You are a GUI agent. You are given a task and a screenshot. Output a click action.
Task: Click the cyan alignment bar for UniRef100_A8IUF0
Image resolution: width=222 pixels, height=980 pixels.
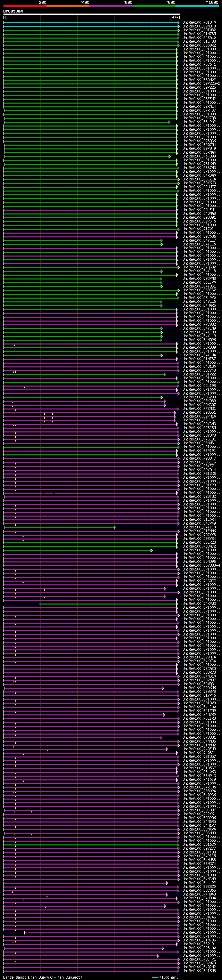(x=92, y=23)
